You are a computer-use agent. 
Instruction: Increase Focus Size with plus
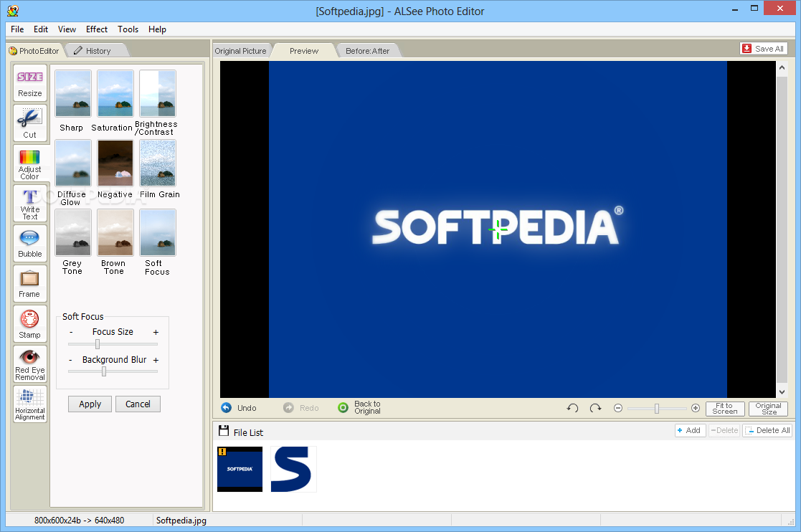(x=156, y=333)
